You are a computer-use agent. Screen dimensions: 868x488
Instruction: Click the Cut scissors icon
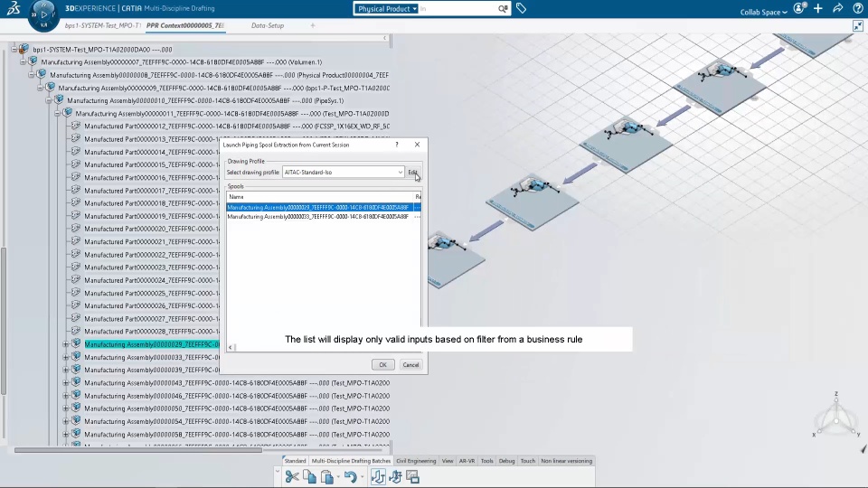pos(292,476)
